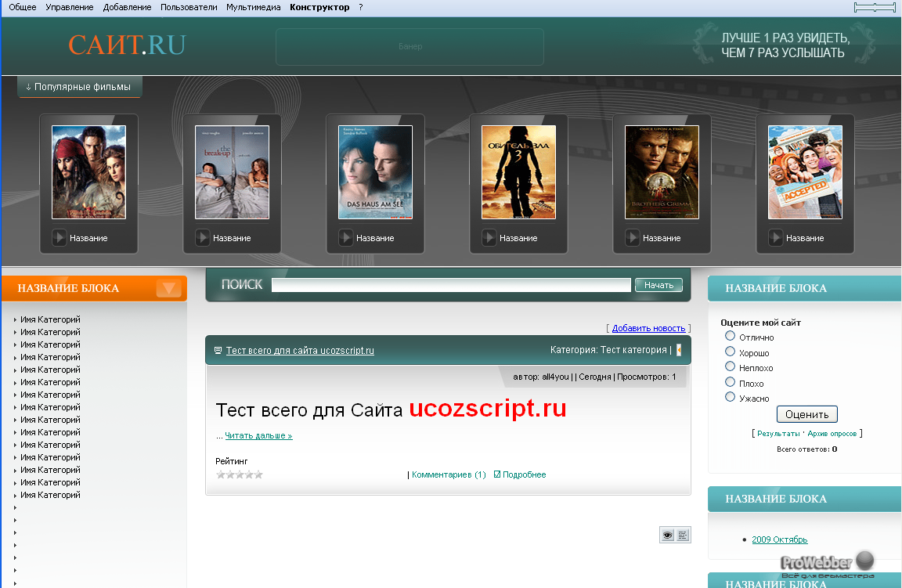Click the 'Всего ответов: 0' text
Viewport: 902px width, 588px height.
click(806, 449)
